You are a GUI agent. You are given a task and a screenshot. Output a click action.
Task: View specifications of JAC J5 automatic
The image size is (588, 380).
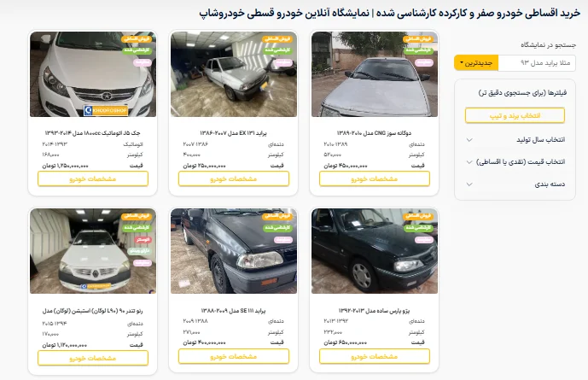coord(93,179)
